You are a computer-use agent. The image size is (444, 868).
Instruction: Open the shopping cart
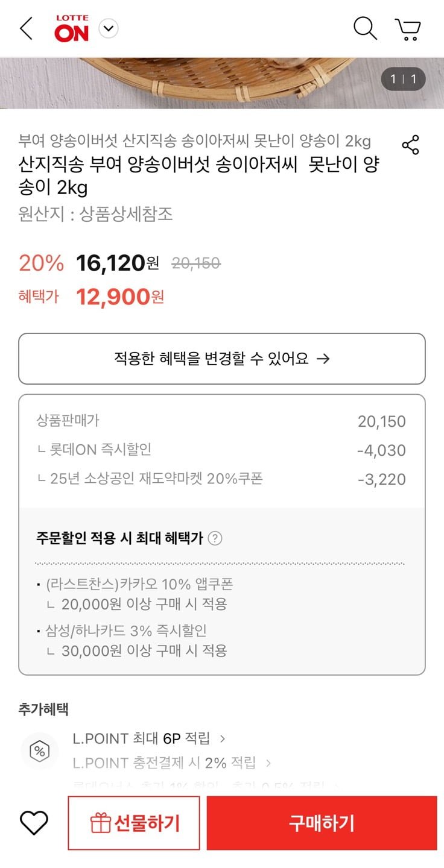(x=408, y=29)
